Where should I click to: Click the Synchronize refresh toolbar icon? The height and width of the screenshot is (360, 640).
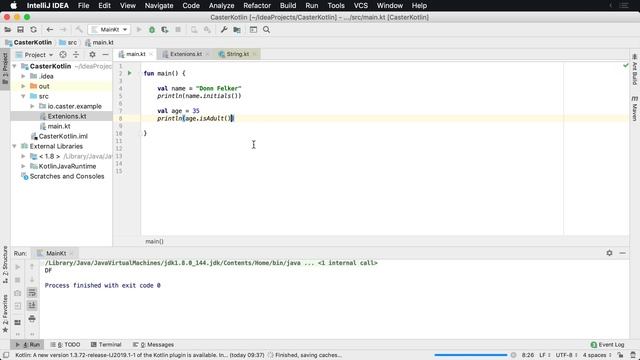pos(33,29)
